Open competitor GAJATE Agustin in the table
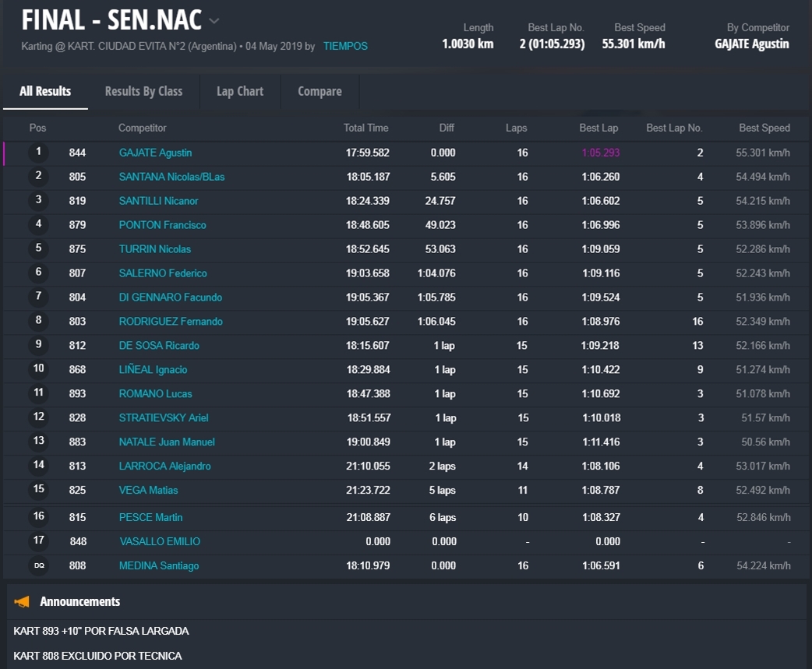The height and width of the screenshot is (669, 812). (x=155, y=153)
